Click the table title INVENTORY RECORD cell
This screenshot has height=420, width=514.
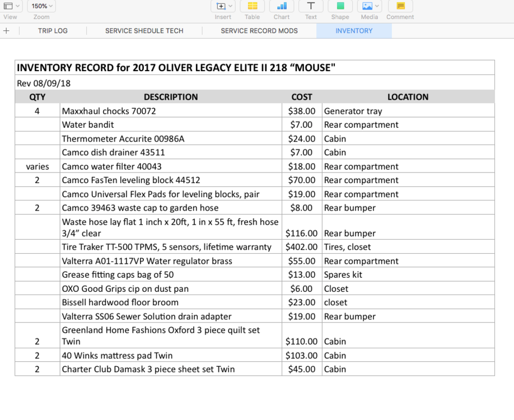176,68
